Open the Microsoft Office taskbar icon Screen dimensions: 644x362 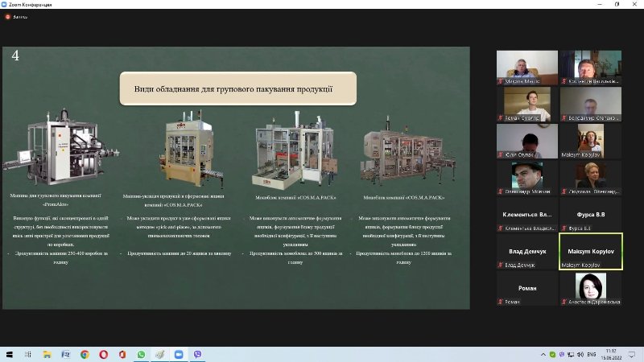(122, 354)
